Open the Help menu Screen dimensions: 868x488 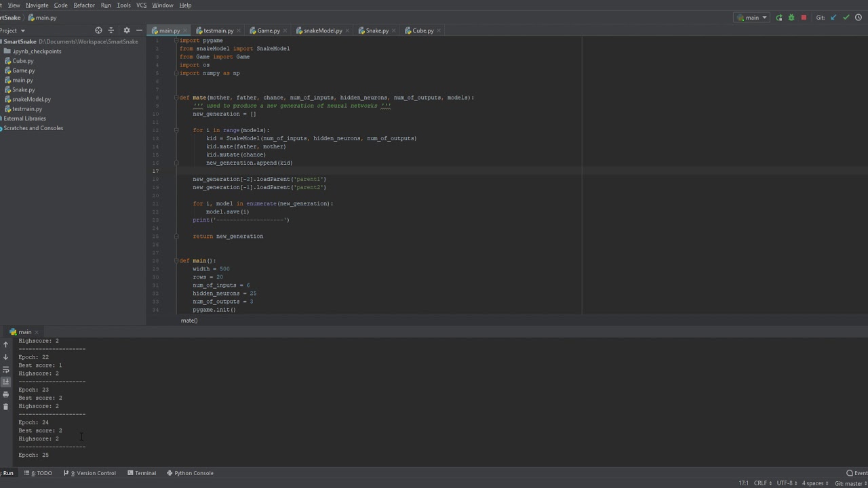pyautogui.click(x=185, y=5)
